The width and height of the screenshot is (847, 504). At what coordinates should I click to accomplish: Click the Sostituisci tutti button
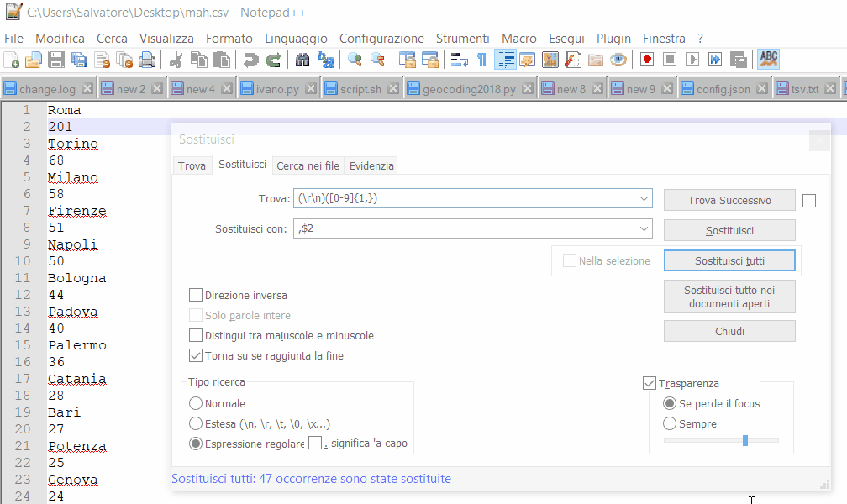click(729, 261)
